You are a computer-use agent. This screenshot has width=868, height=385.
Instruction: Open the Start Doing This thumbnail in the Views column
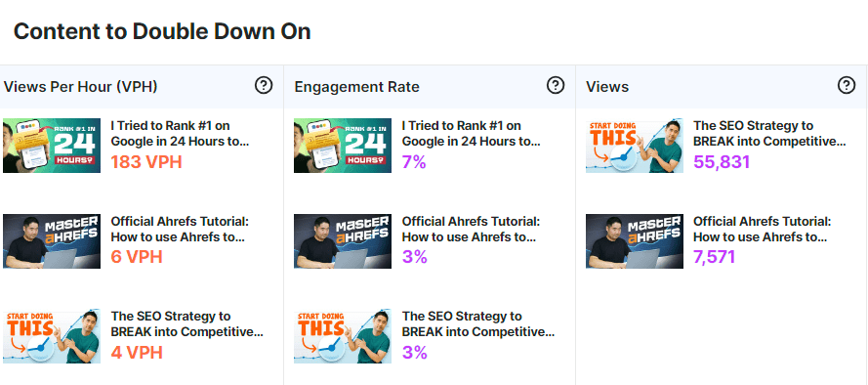pyautogui.click(x=635, y=146)
